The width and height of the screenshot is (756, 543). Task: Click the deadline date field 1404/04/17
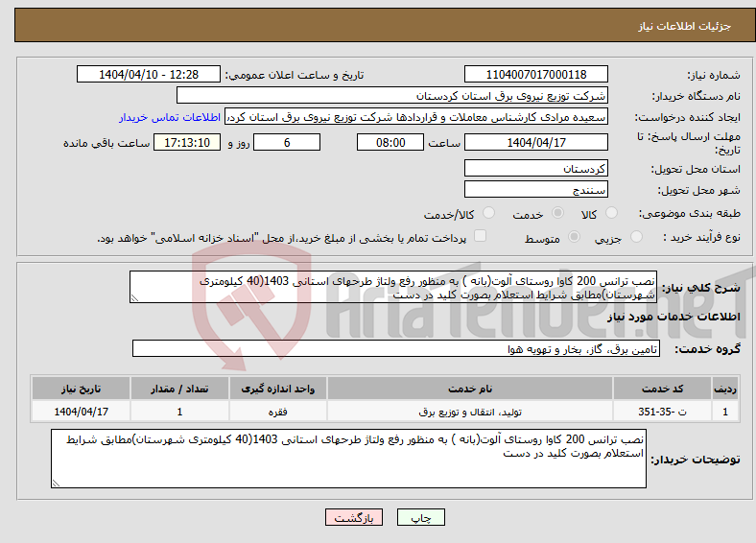click(x=536, y=142)
